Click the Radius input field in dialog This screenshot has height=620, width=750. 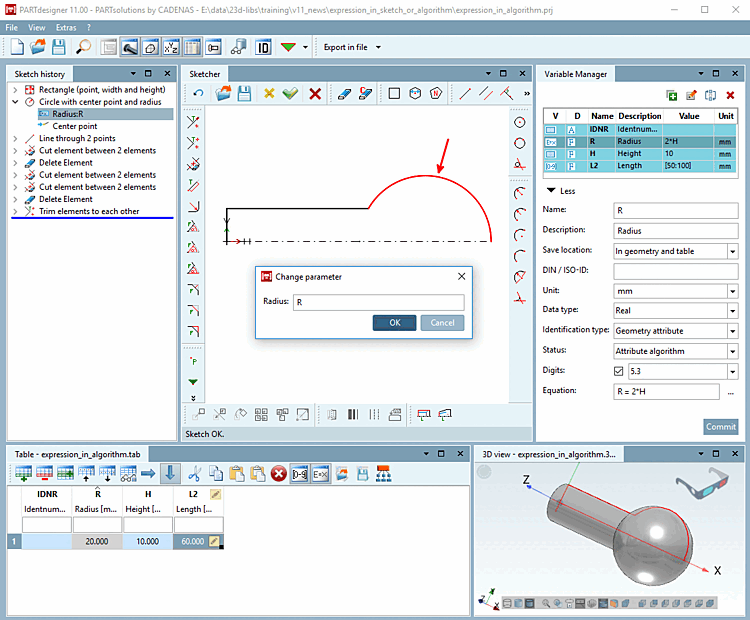click(378, 301)
